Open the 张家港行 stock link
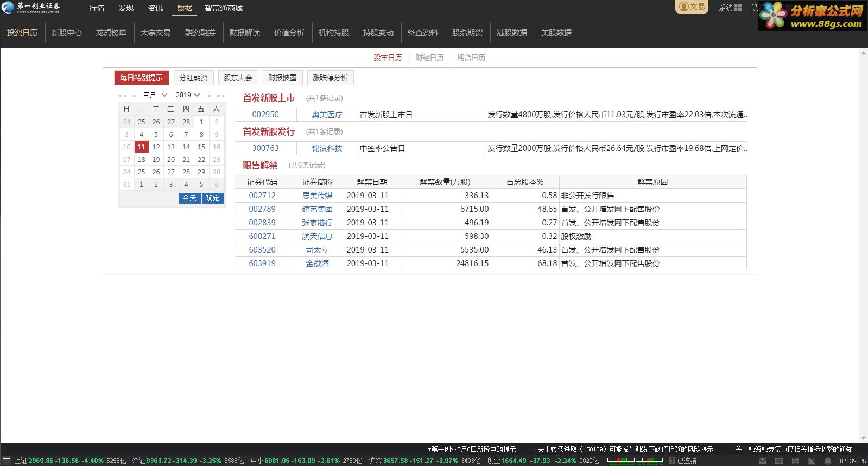This screenshot has width=868, height=466. 318,223
